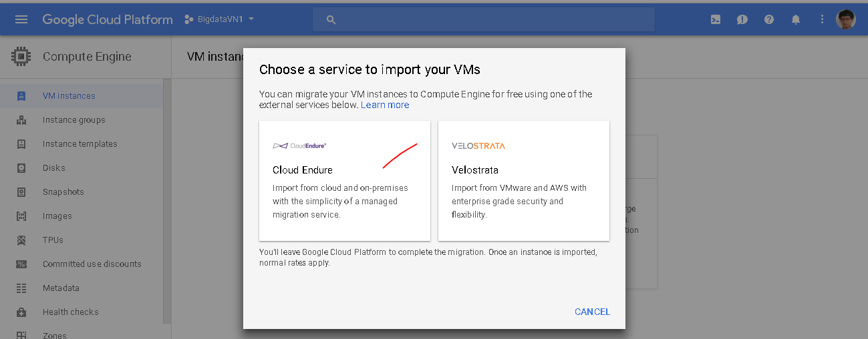Open Instance groups in sidebar
This screenshot has height=339, width=868.
[x=74, y=120]
